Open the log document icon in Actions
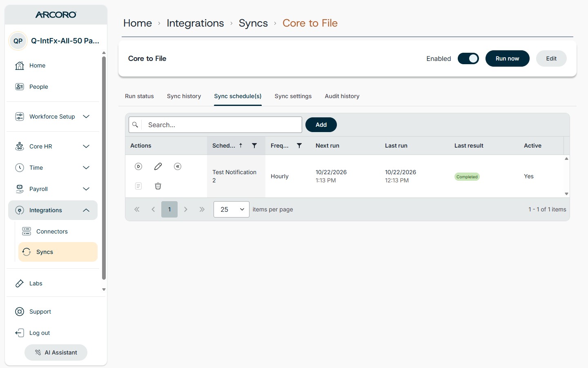 138,186
